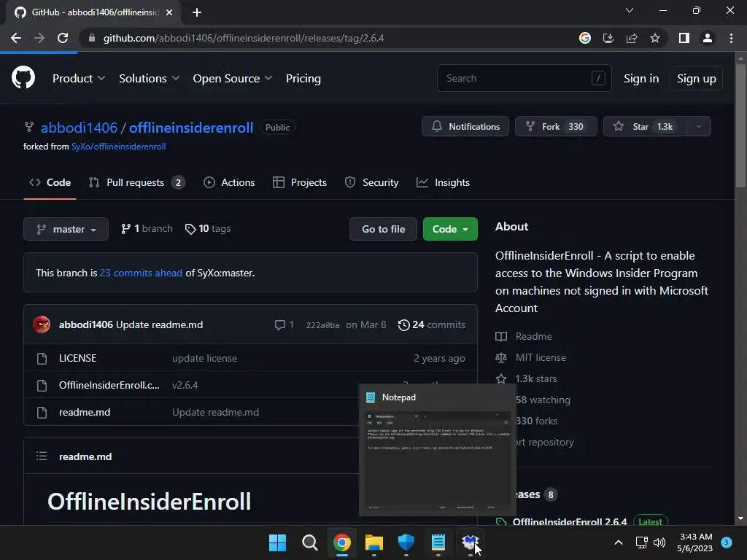The image size is (747, 560).
Task: Reload the page
Action: 63,38
